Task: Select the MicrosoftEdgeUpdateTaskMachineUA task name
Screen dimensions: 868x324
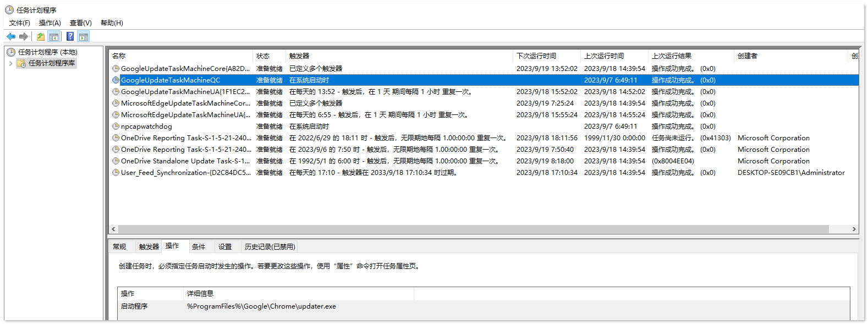Action: (185, 115)
